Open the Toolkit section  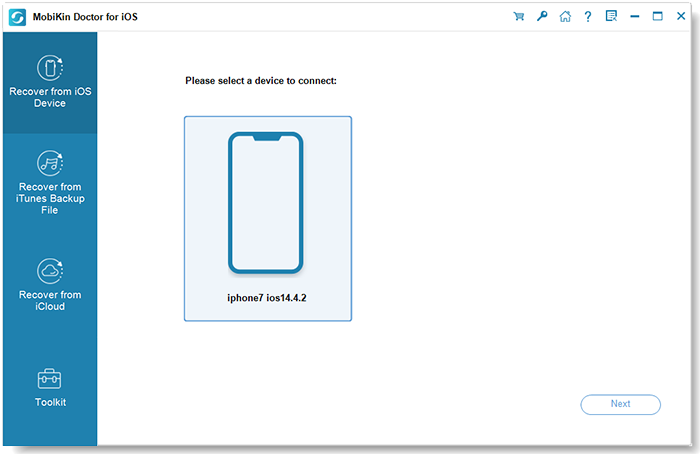click(x=50, y=388)
